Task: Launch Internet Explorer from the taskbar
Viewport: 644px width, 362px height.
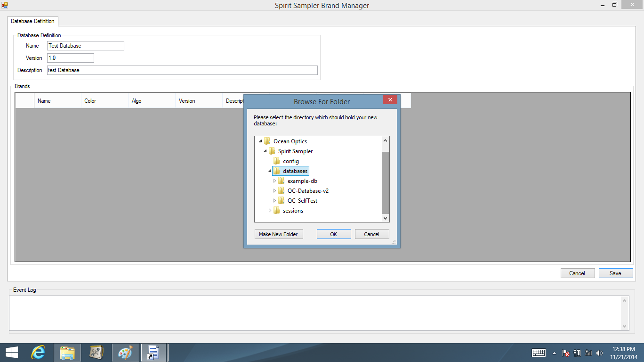Action: (38, 353)
